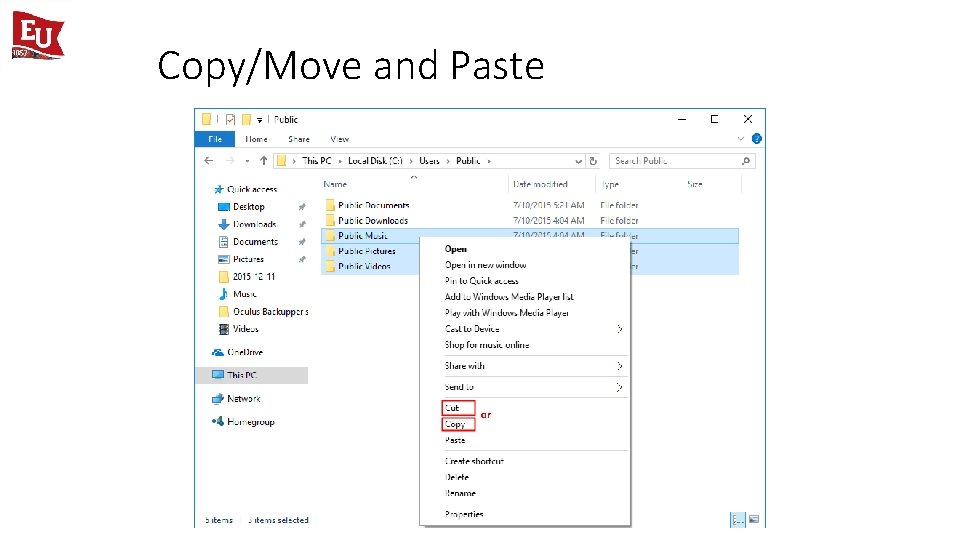Viewport: 960px width, 540px height.
Task: Select This PC in navigation pane
Action: 252,375
